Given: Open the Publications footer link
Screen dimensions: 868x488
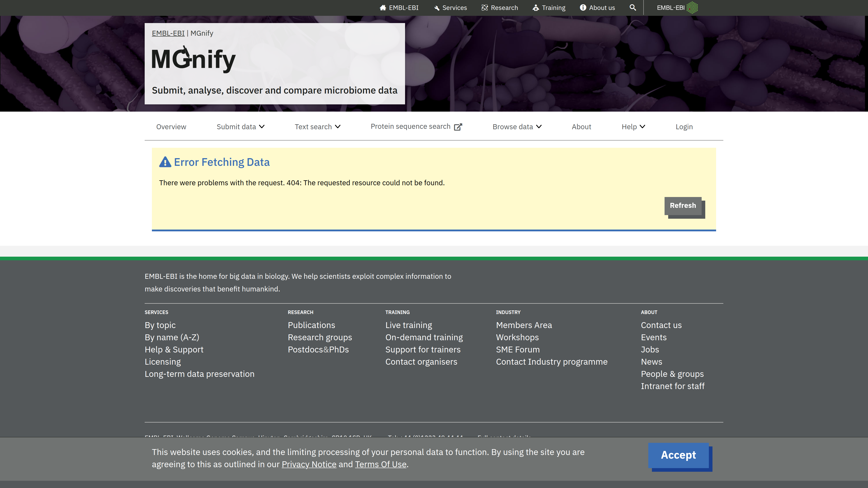Looking at the screenshot, I should (311, 325).
